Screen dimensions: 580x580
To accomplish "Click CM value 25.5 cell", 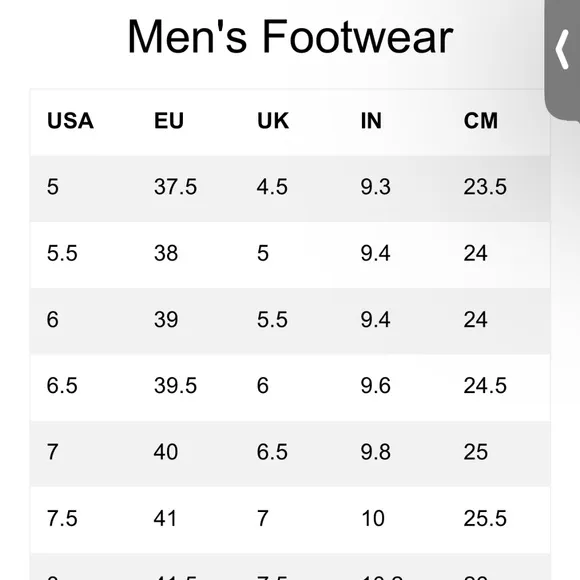I will click(x=485, y=518).
